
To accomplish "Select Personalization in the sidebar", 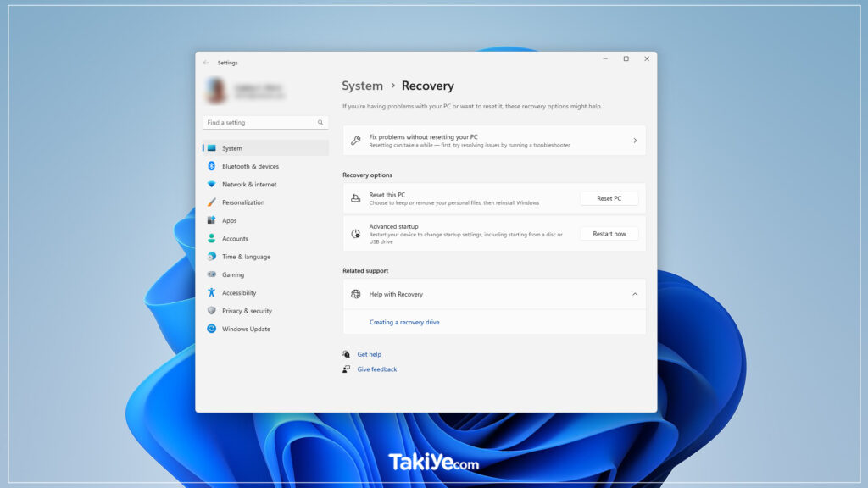I will tap(265, 202).
